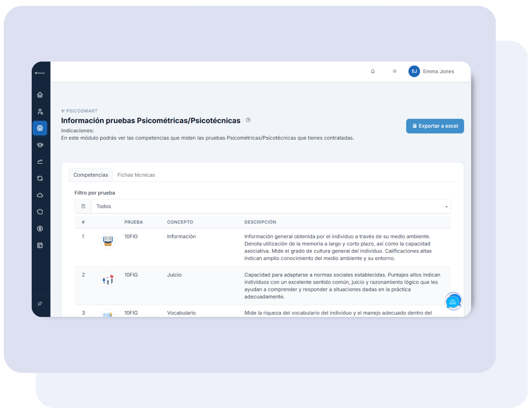532x408 pixels.
Task: Click the PSICOSMART breadcrumb label
Action: pyautogui.click(x=79, y=111)
